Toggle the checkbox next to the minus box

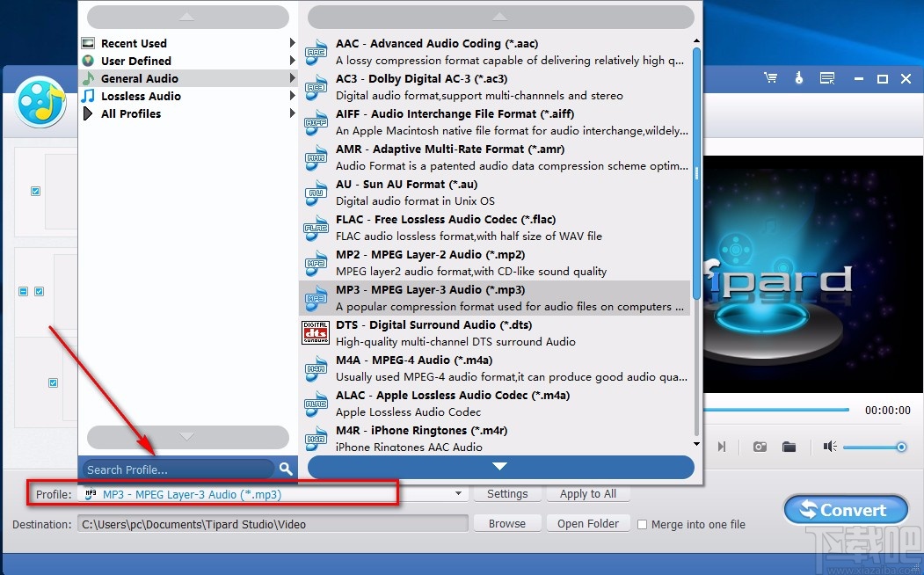coord(39,292)
